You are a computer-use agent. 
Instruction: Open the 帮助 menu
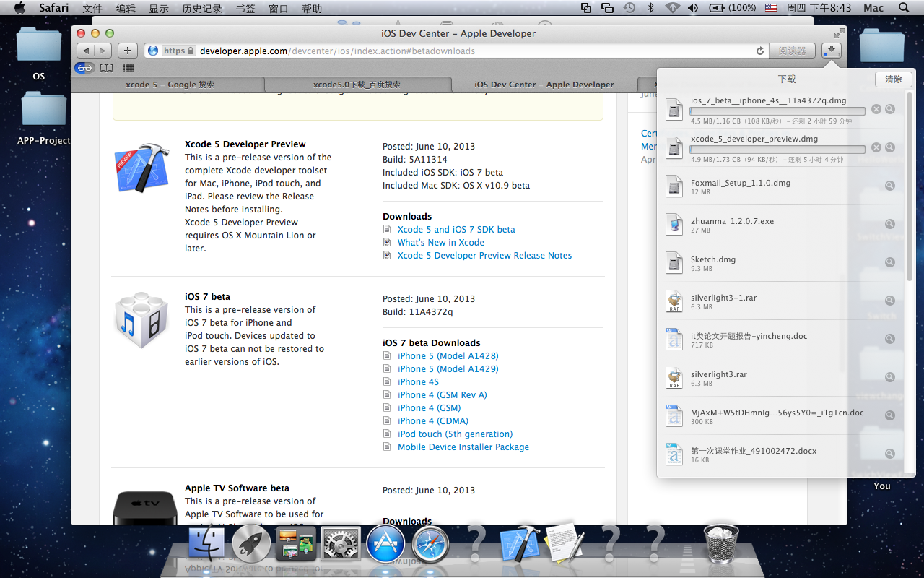pos(312,8)
